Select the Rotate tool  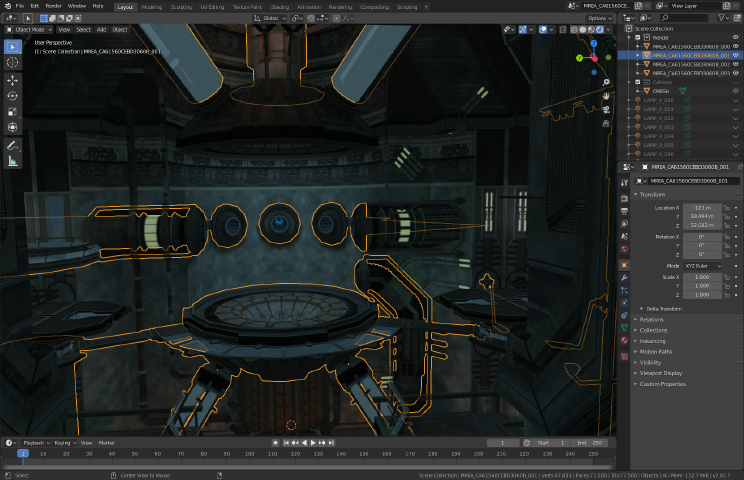point(13,95)
